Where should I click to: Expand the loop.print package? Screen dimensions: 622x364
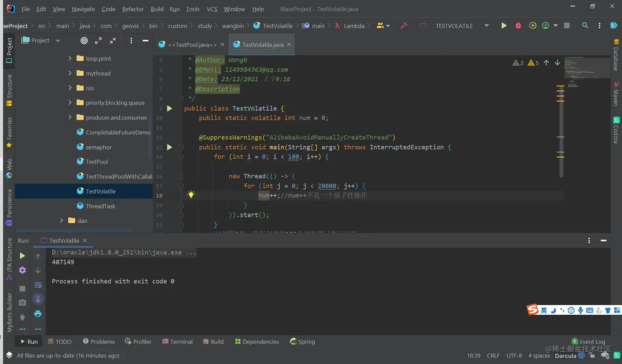[x=70, y=58]
